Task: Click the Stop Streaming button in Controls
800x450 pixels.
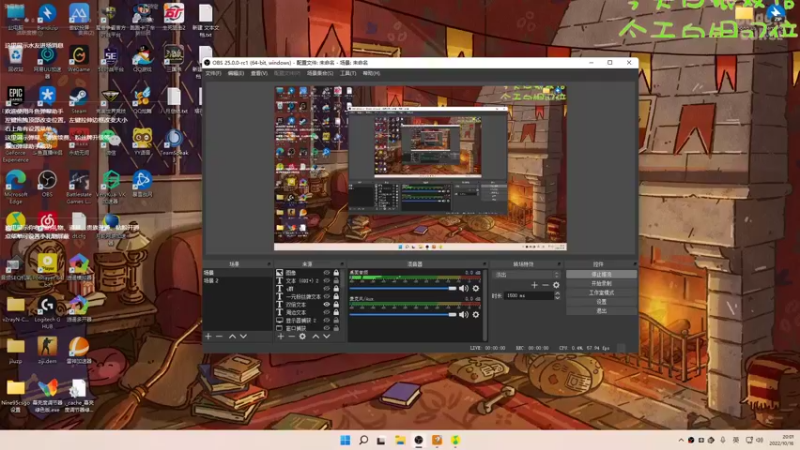Action: point(602,274)
